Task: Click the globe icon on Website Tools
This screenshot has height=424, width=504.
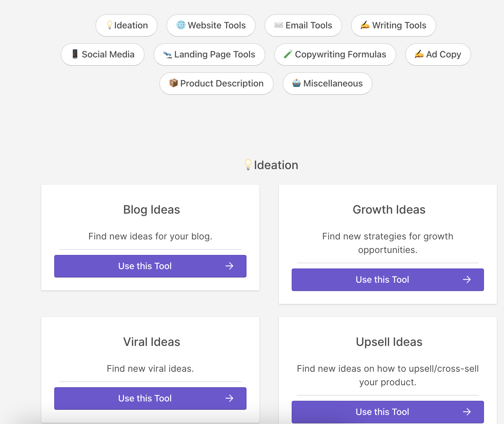Action: tap(181, 25)
